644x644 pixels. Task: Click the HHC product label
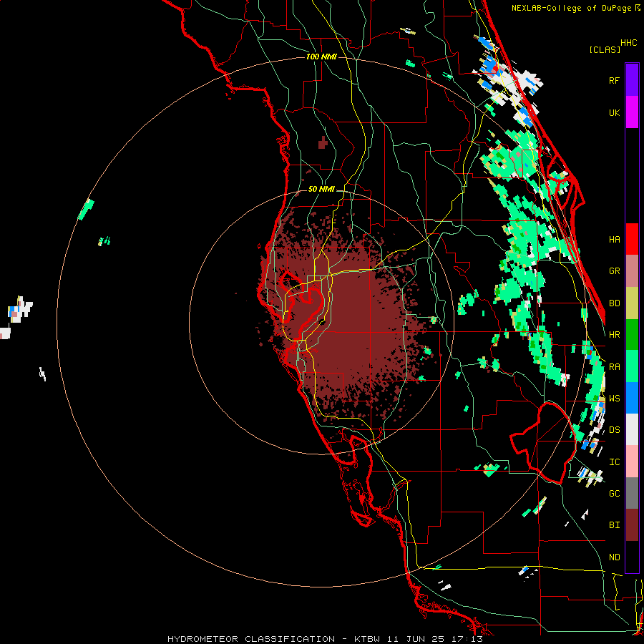(628, 43)
